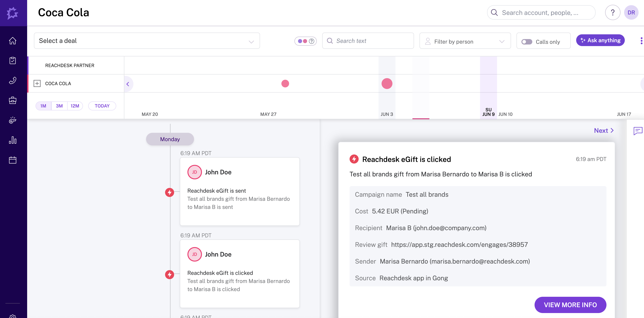Click the activity legend dots icon
The width and height of the screenshot is (644, 318).
pyautogui.click(x=305, y=41)
